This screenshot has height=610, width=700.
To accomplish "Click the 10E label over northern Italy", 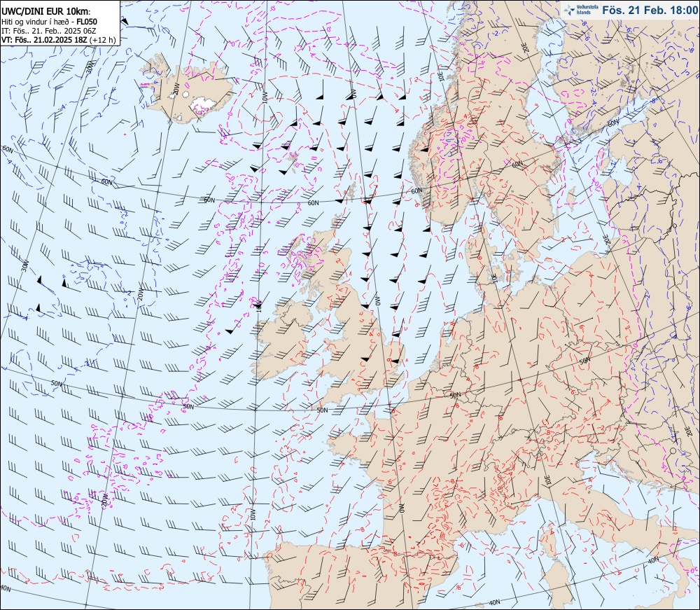I will click(547, 480).
